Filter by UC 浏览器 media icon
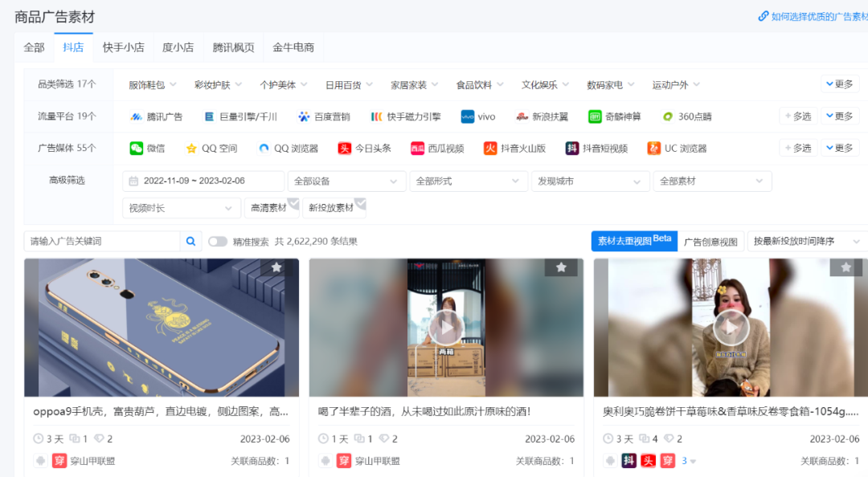Image resolution: width=868 pixels, height=477 pixels. (653, 149)
